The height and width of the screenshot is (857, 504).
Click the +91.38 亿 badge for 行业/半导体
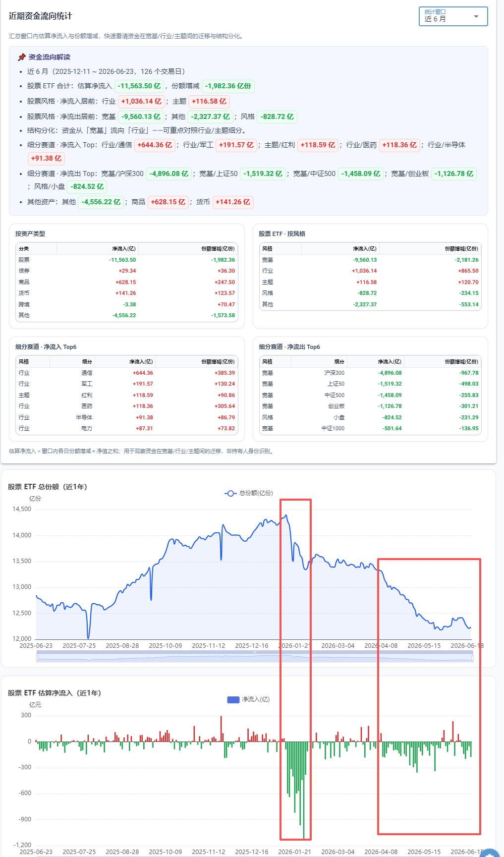click(46, 159)
